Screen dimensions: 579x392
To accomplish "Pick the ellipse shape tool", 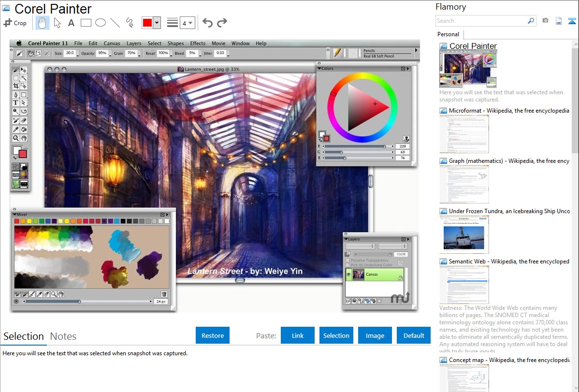I will coord(101,23).
